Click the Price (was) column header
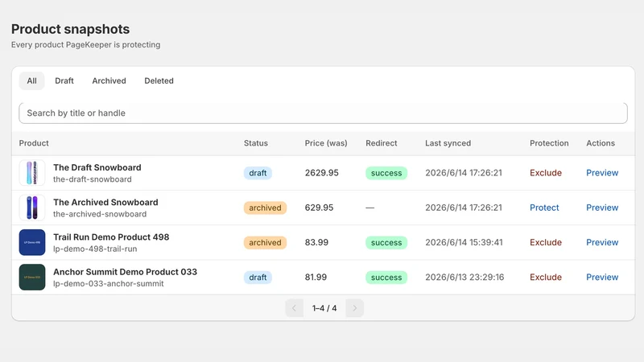Image resolution: width=644 pixels, height=362 pixels. 326,143
